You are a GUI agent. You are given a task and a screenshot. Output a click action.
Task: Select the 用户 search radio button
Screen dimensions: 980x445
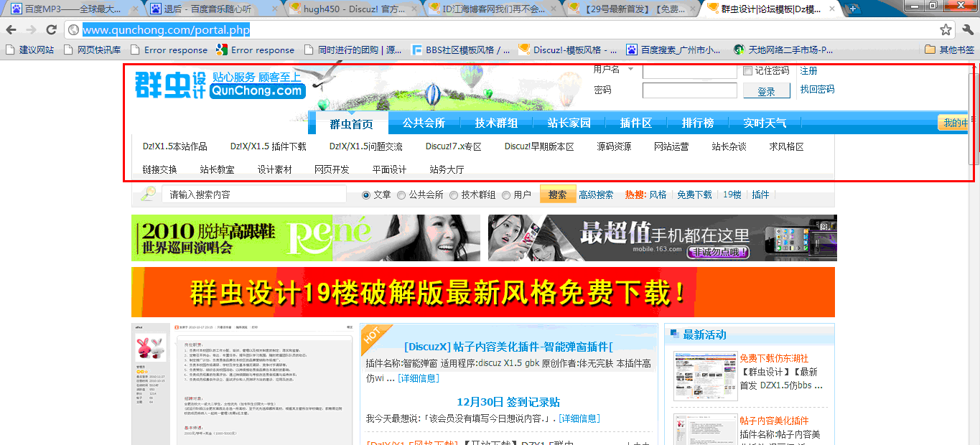506,195
